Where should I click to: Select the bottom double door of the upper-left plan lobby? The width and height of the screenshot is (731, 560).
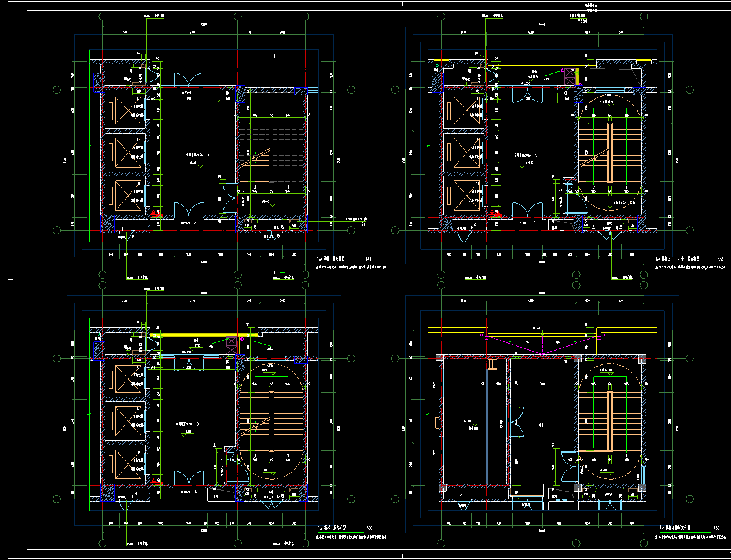click(x=189, y=210)
